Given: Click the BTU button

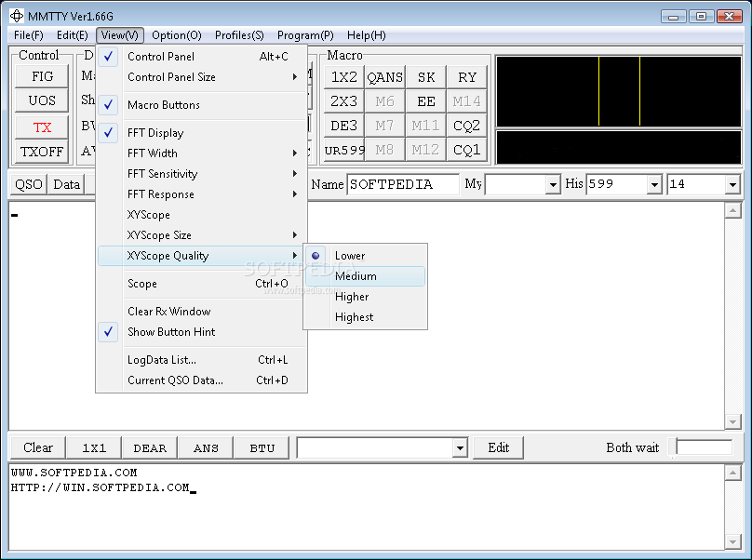Looking at the screenshot, I should coord(262,447).
